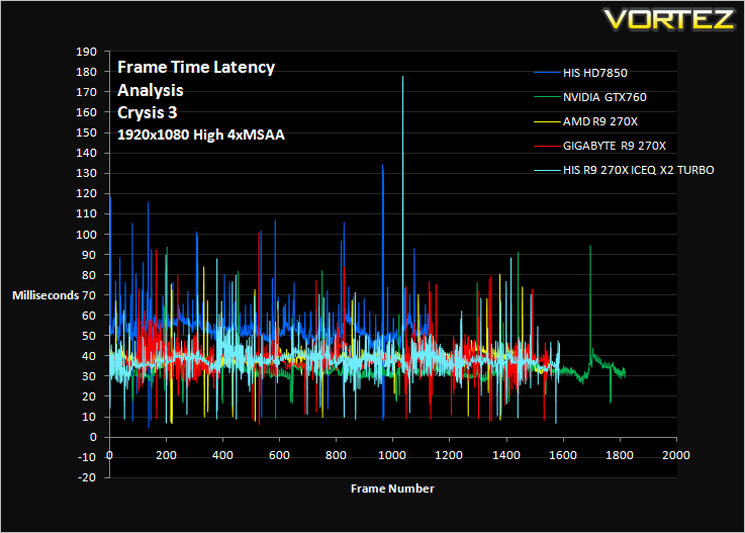Viewport: 745px width, 533px height.
Task: Click the Milliseconds axis label
Action: pos(46,295)
